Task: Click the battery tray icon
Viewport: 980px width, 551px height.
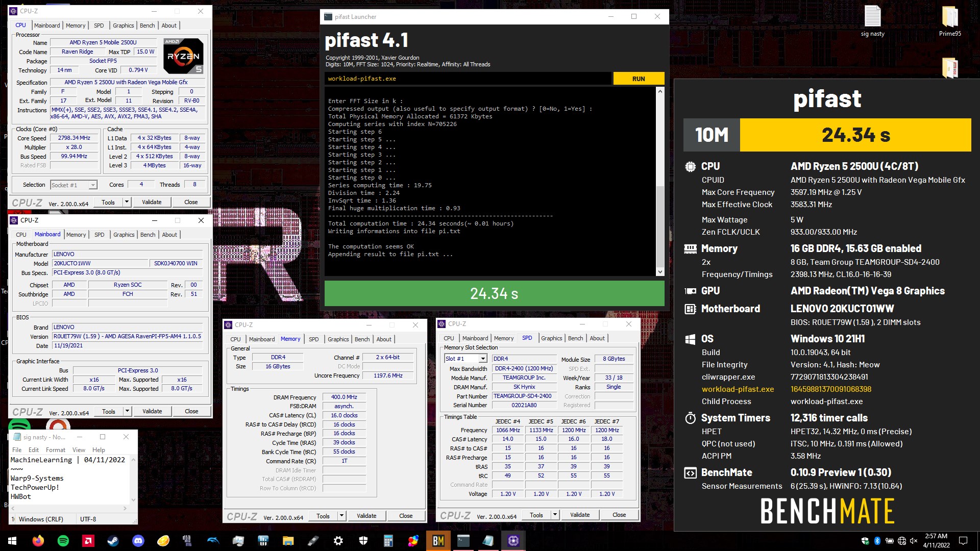Action: click(889, 541)
